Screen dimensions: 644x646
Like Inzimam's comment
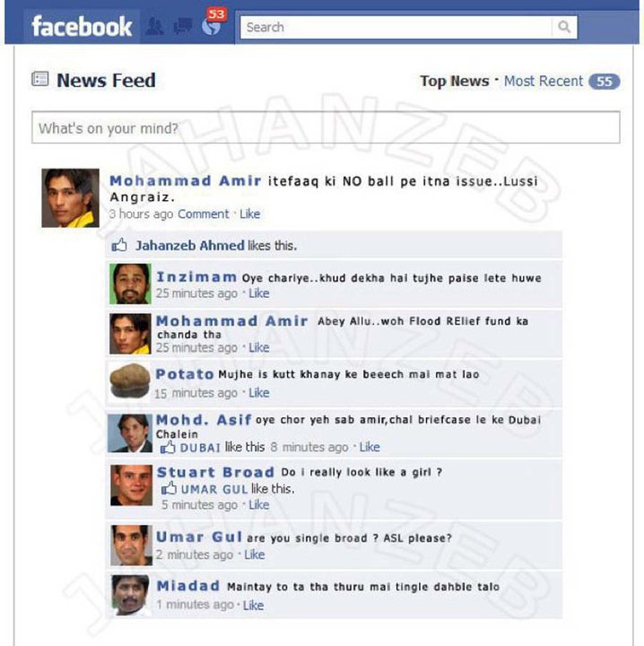point(259,293)
